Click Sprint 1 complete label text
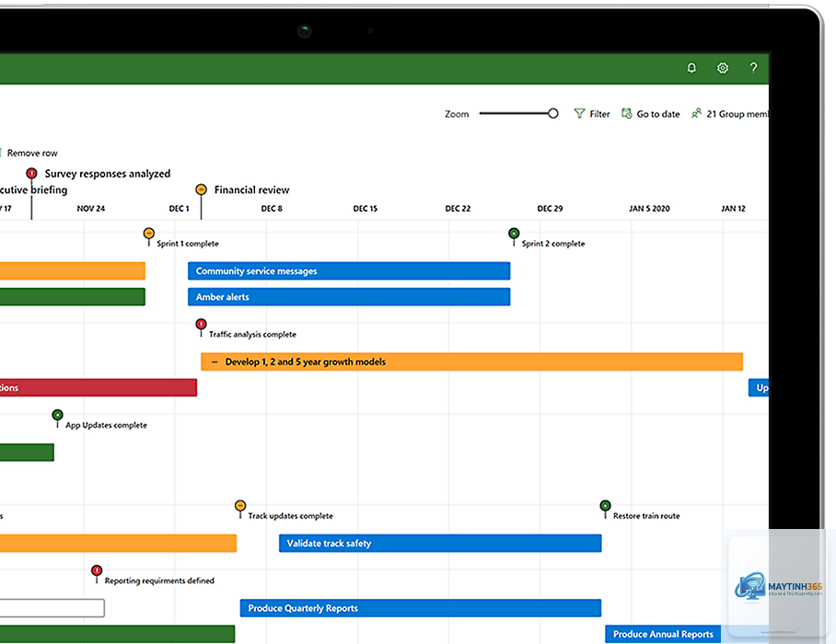The image size is (836, 644). coord(188,244)
